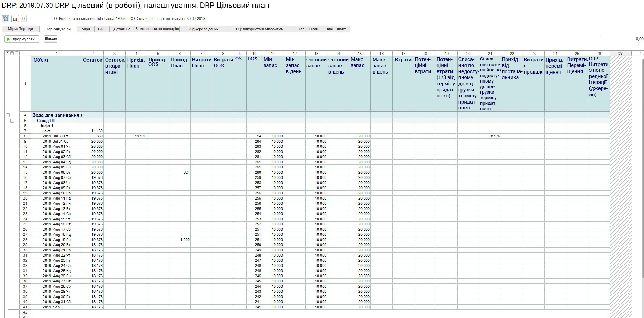
Task: Switch to the Міри/Періоди tab
Action: tap(20, 29)
